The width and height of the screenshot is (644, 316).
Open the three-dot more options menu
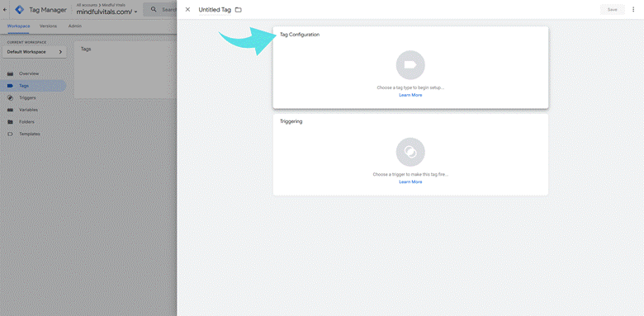pos(633,9)
